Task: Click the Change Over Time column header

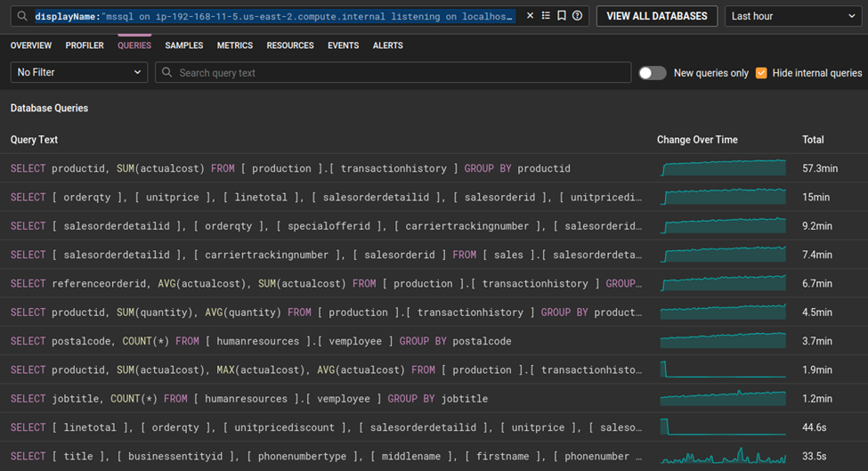Action: pos(697,140)
